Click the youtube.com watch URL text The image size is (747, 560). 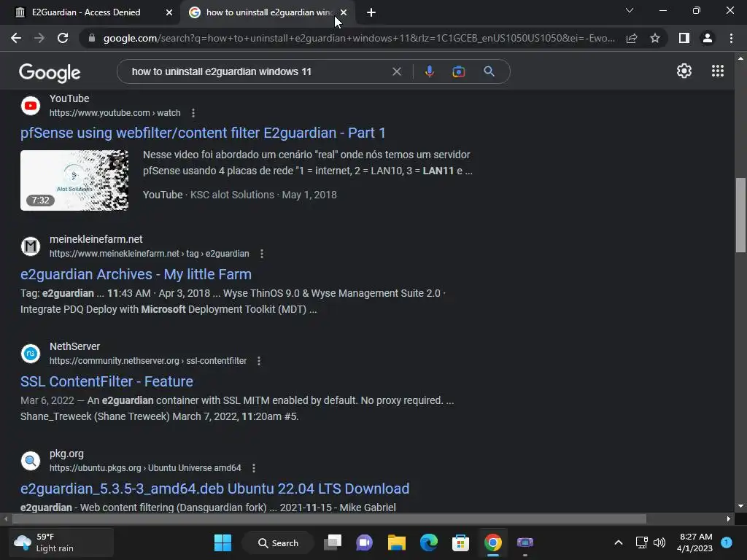click(x=115, y=113)
